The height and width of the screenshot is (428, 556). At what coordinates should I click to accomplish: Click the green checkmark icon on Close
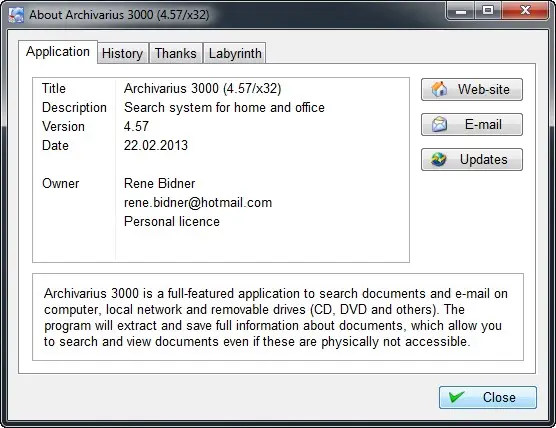(456, 397)
